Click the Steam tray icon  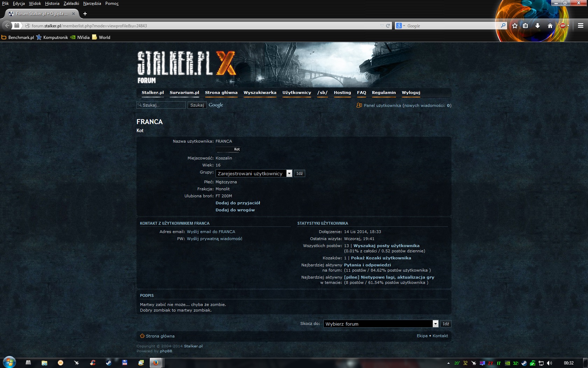pyautogui.click(x=524, y=363)
